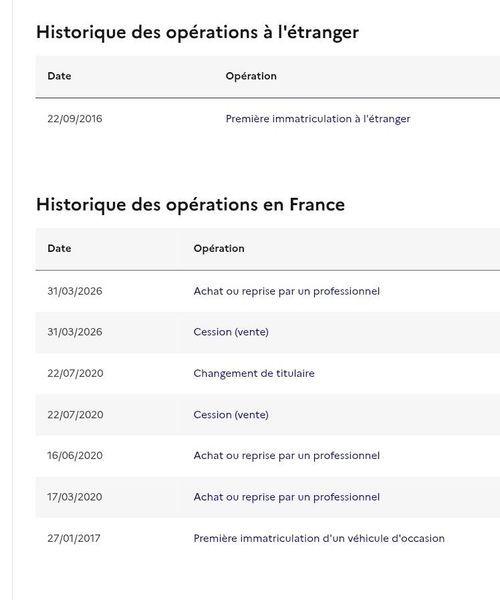Select Achat ou reprise dated 16/06/2020

pyautogui.click(x=287, y=456)
